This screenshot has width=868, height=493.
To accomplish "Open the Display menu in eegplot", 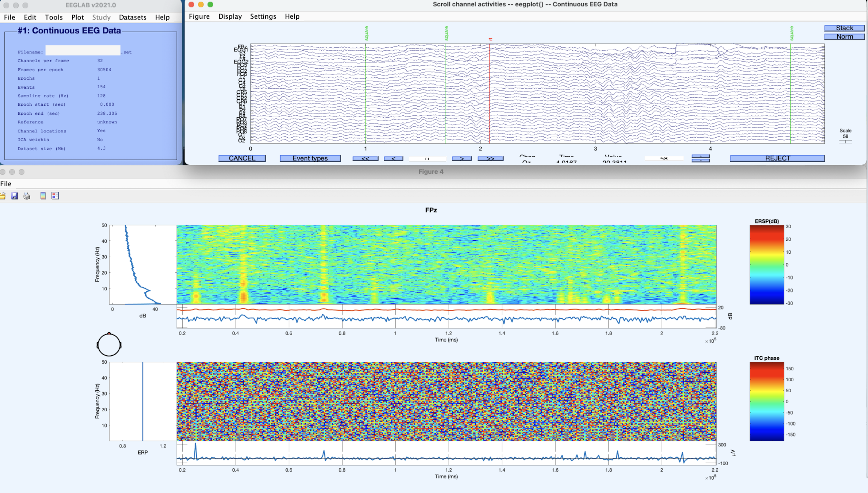I will 230,16.
